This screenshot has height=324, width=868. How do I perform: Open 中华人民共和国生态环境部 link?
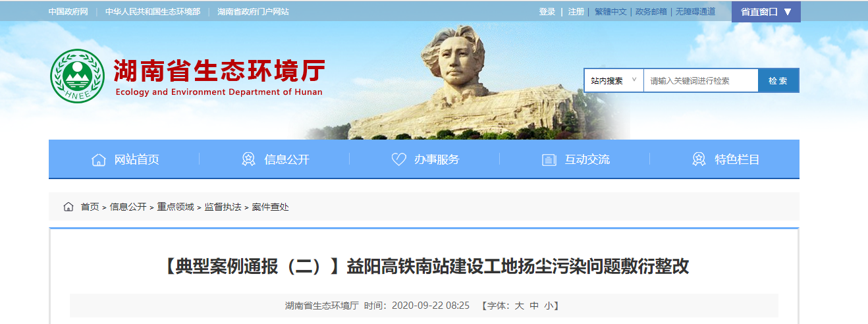point(153,12)
